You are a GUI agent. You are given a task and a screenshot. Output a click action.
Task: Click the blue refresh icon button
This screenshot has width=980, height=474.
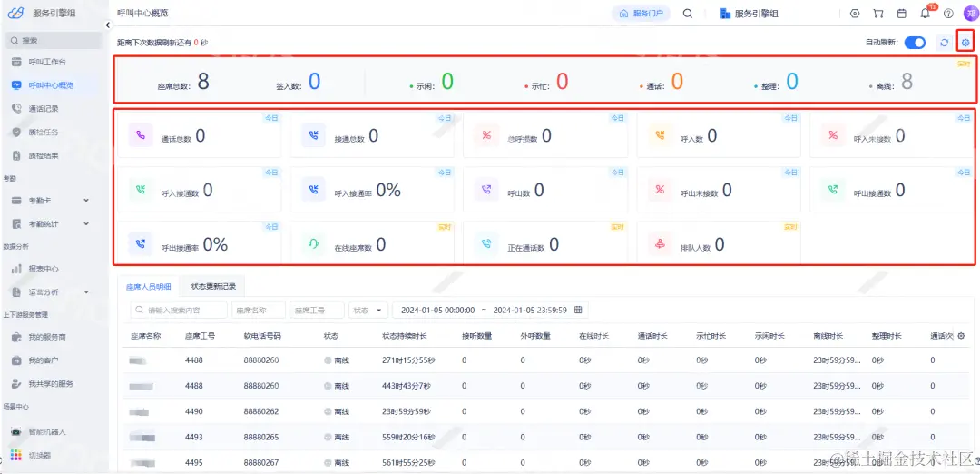[945, 43]
